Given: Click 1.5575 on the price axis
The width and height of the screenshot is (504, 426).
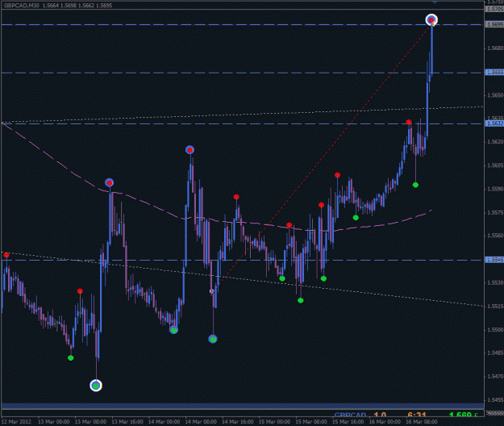Looking at the screenshot, I should 495,212.
